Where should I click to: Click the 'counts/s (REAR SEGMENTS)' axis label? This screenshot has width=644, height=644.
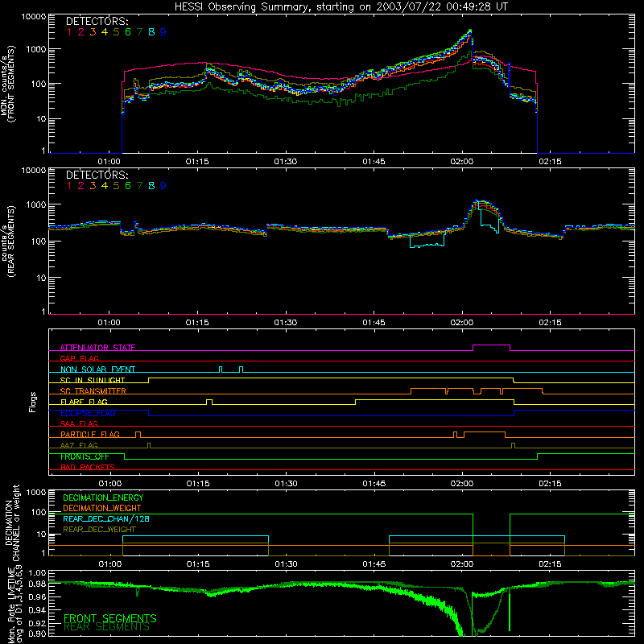(x=7, y=241)
